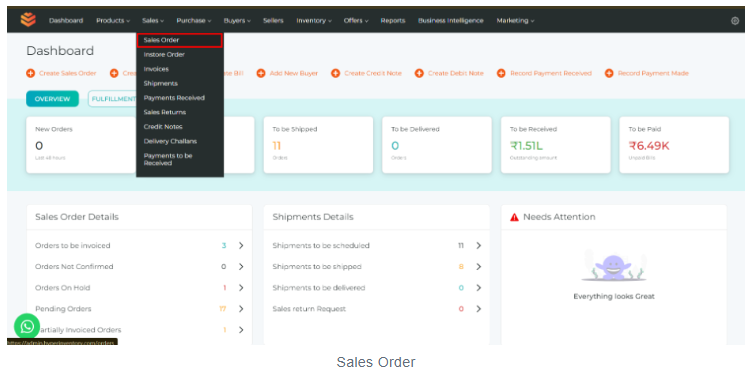Open Business Intelligence in the navbar
This screenshot has width=756, height=378.
(x=450, y=21)
